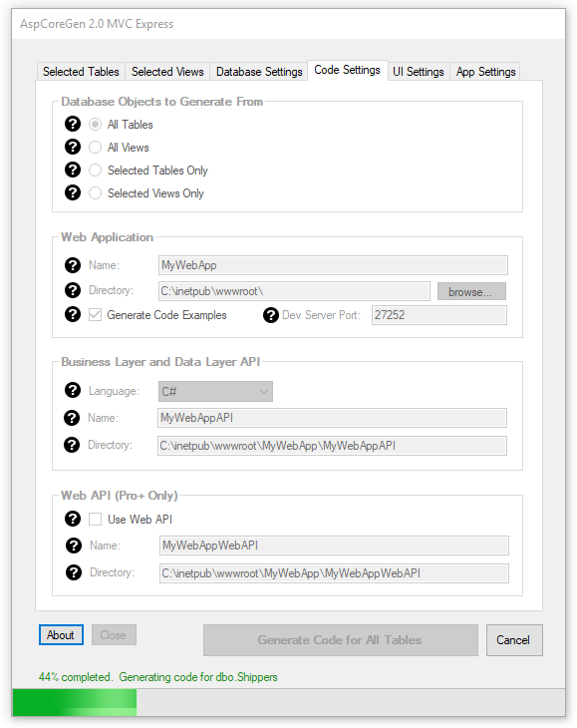Open the Database Settings tab
Viewport: 577px width, 728px height.
point(259,72)
